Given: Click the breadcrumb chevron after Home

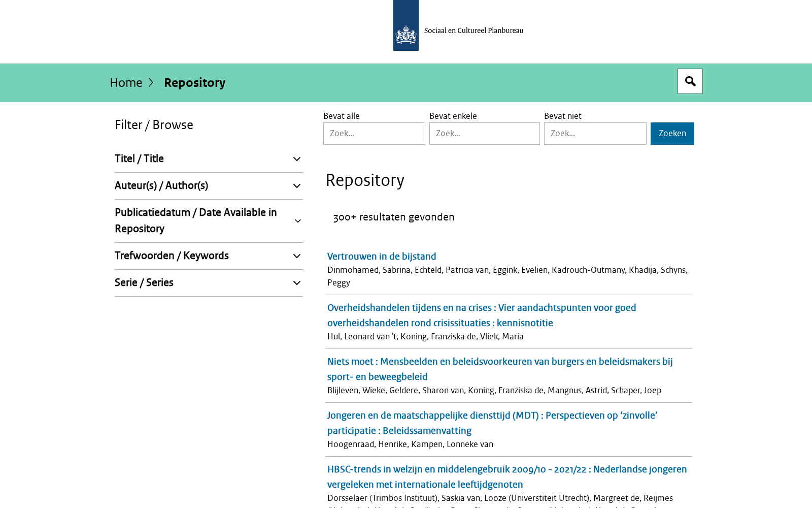Looking at the screenshot, I should point(151,82).
